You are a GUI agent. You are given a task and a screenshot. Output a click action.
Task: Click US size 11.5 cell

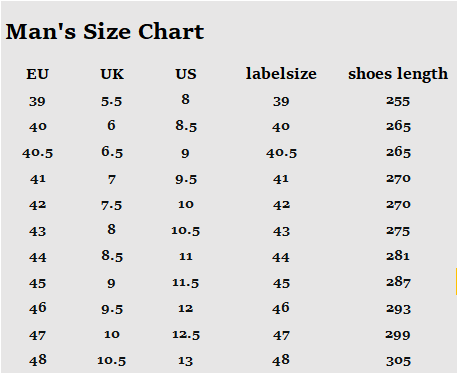click(x=186, y=283)
